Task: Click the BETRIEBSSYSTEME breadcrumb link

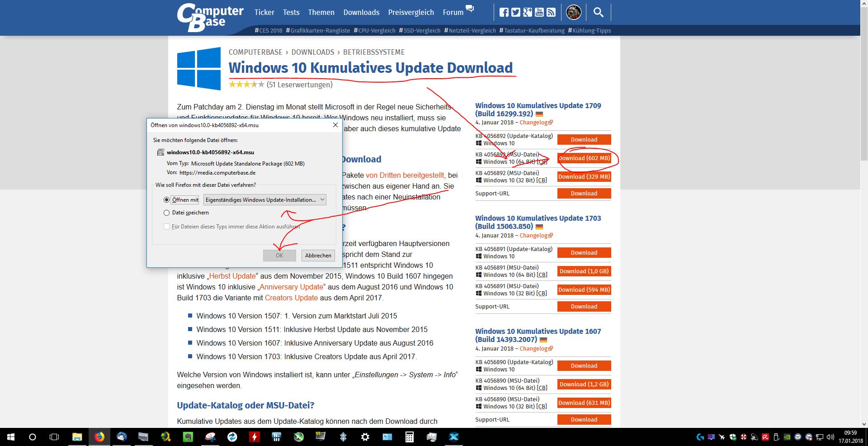Action: (374, 52)
